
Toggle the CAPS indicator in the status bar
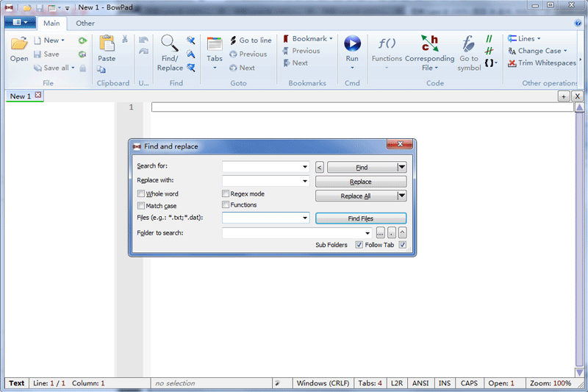click(469, 383)
